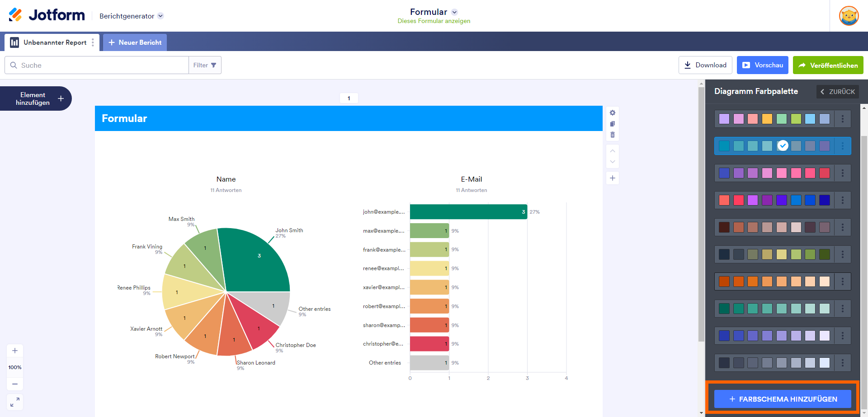Select the pastel rainbow color palette

point(774,119)
